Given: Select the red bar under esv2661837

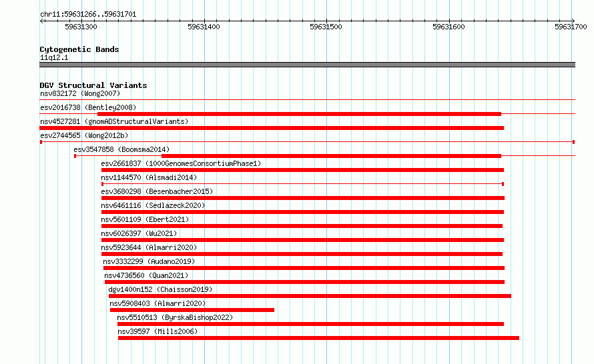Looking at the screenshot, I should (302, 170).
